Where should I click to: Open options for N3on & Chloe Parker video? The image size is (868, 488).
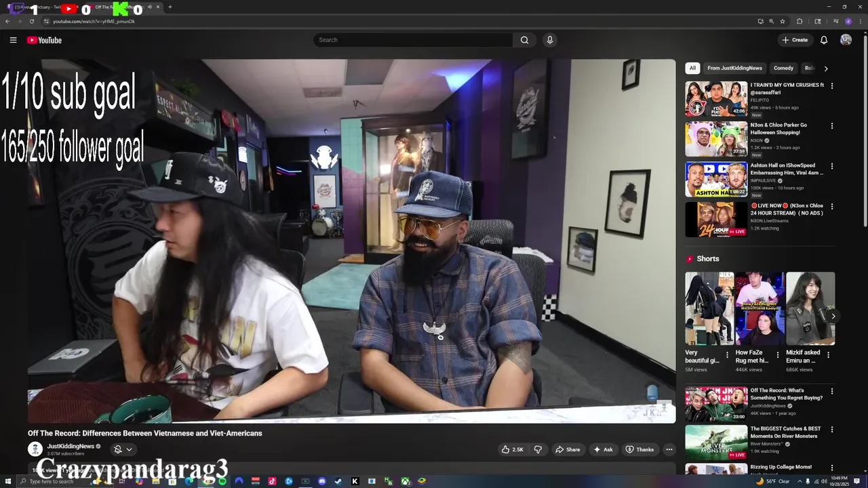(x=831, y=126)
